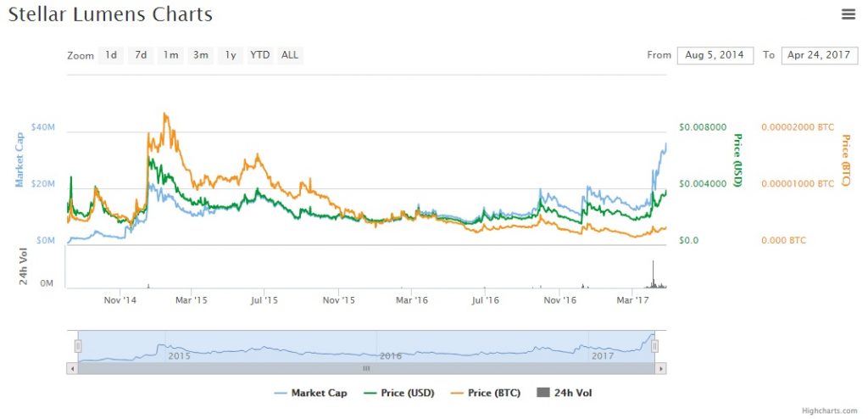Grab the navigator left range handle
868x419 pixels.
point(78,346)
